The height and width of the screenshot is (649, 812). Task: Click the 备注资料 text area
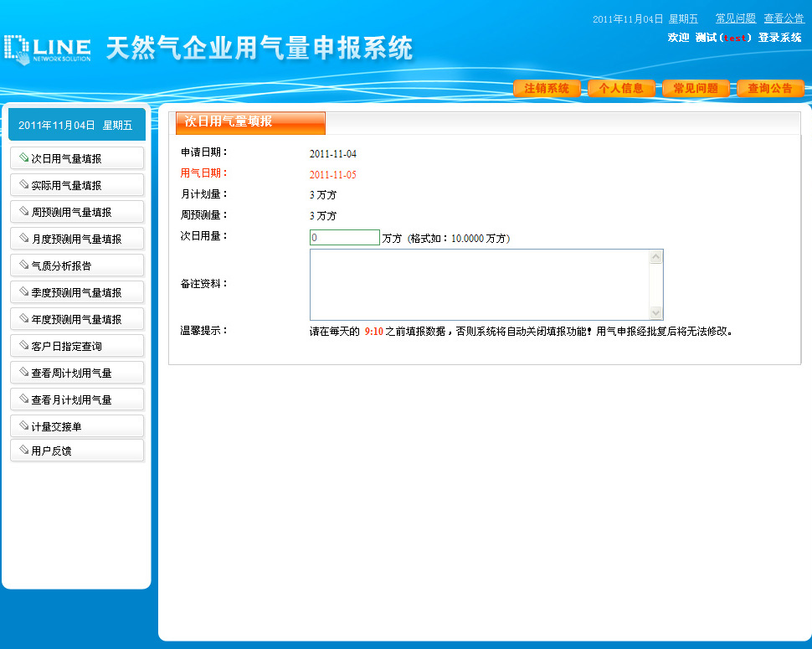click(479, 285)
